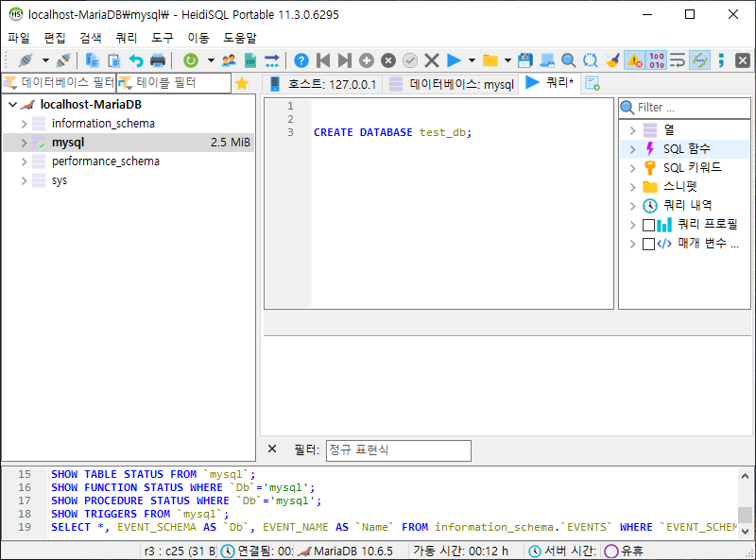Click the new query tab icon

[593, 83]
